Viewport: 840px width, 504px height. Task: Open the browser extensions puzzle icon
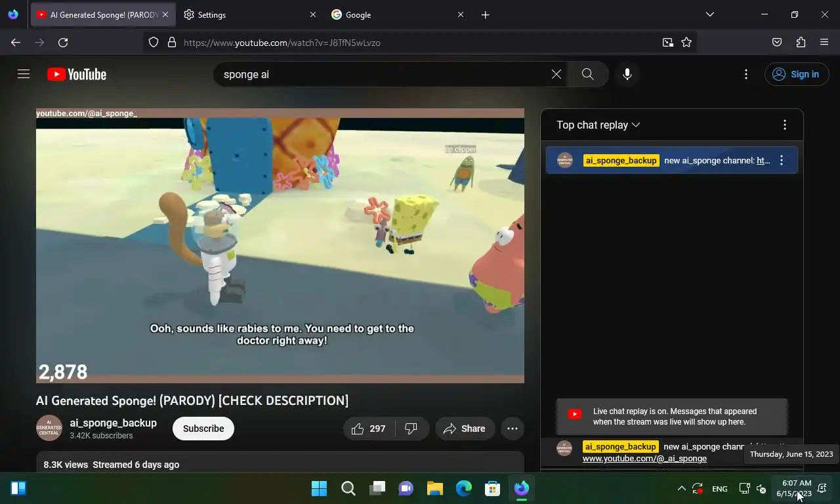[801, 43]
